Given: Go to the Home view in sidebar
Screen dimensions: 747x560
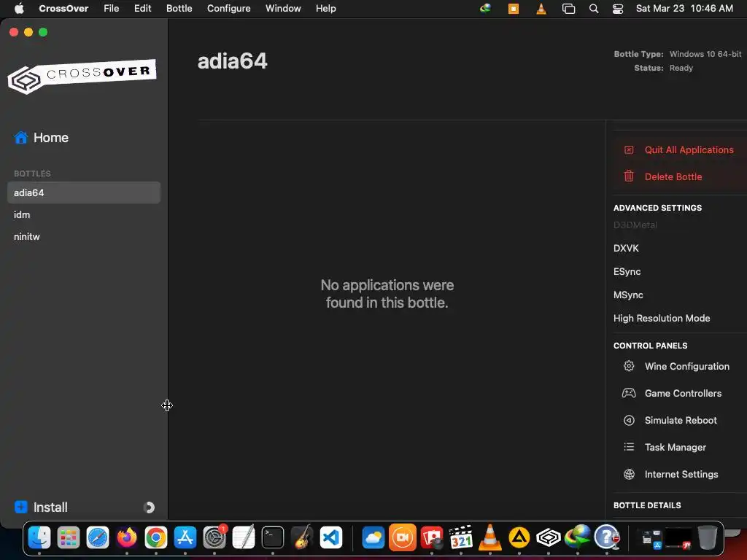Looking at the screenshot, I should [42, 138].
